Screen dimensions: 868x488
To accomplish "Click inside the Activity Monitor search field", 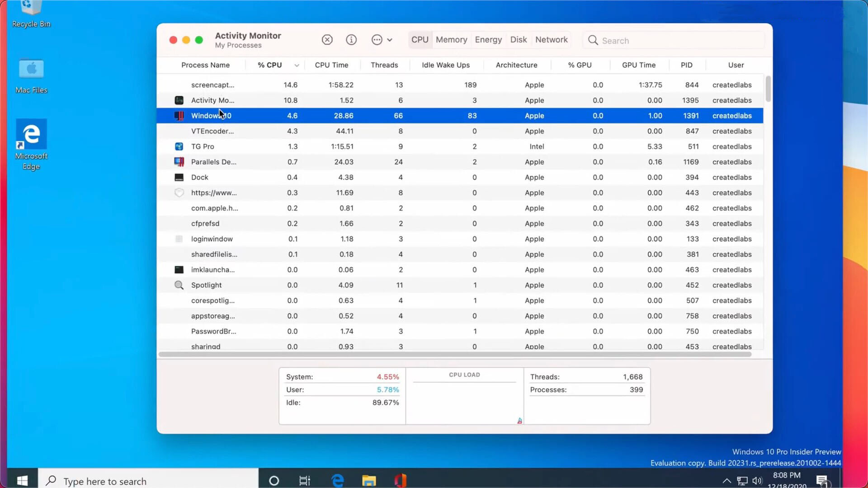I will coord(656,40).
